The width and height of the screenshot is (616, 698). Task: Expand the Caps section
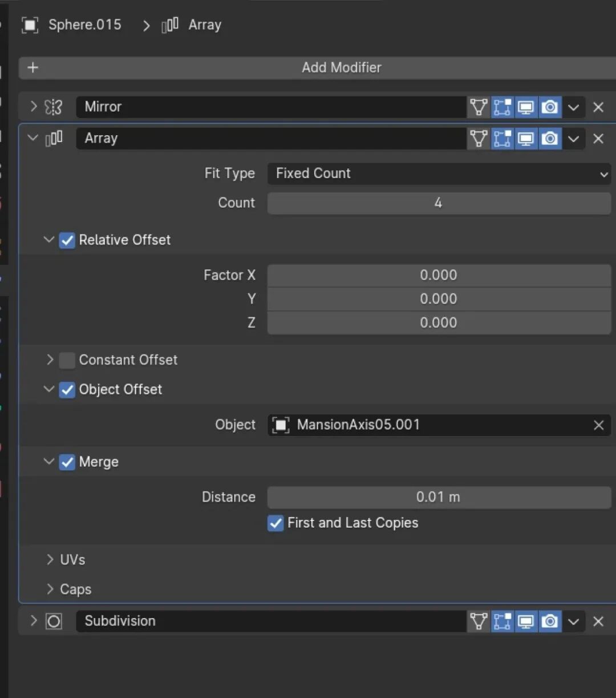pos(50,589)
